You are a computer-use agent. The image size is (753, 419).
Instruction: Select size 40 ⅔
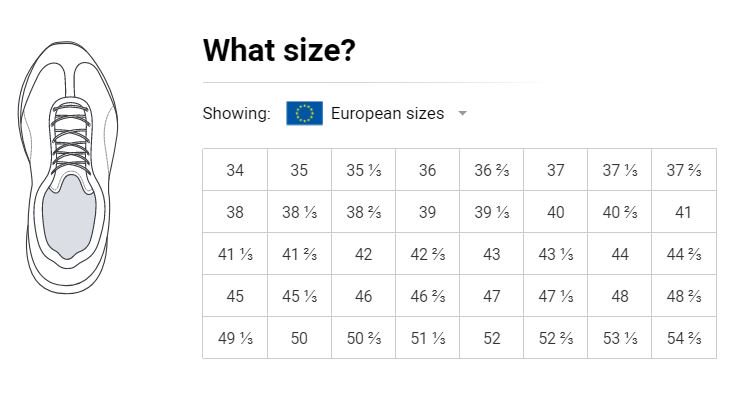pos(620,212)
